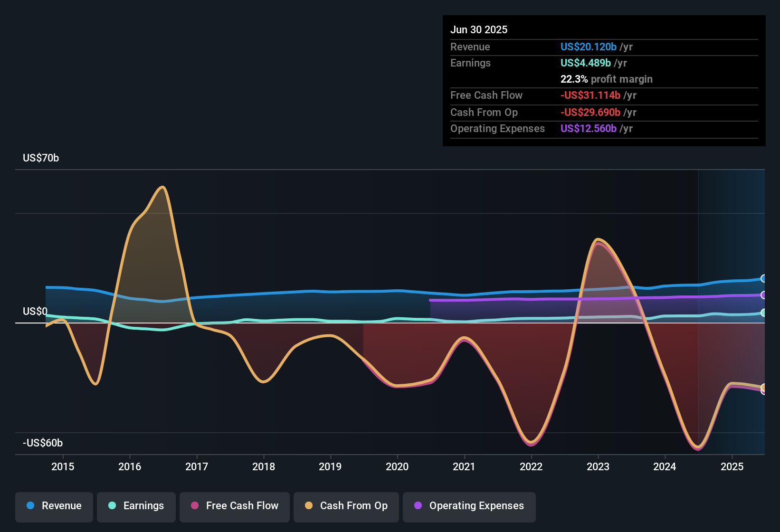Click the -US$31.114b free cash flow value
The image size is (780, 532).
click(590, 95)
